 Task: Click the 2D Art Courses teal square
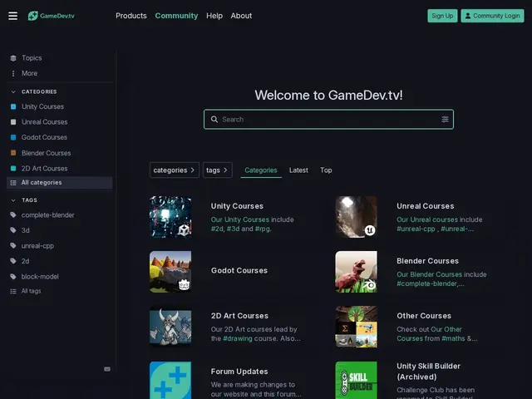point(13,168)
